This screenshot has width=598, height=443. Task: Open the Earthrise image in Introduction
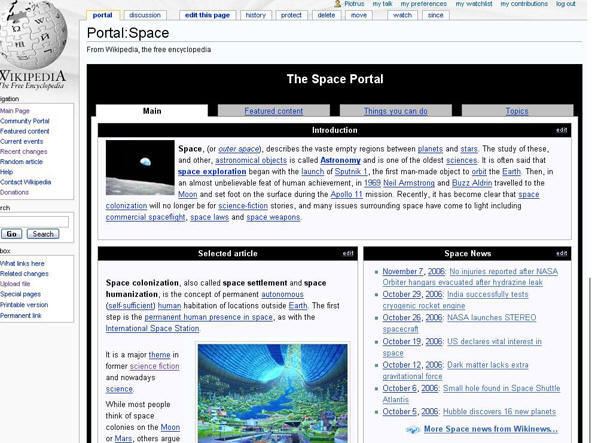[140, 167]
